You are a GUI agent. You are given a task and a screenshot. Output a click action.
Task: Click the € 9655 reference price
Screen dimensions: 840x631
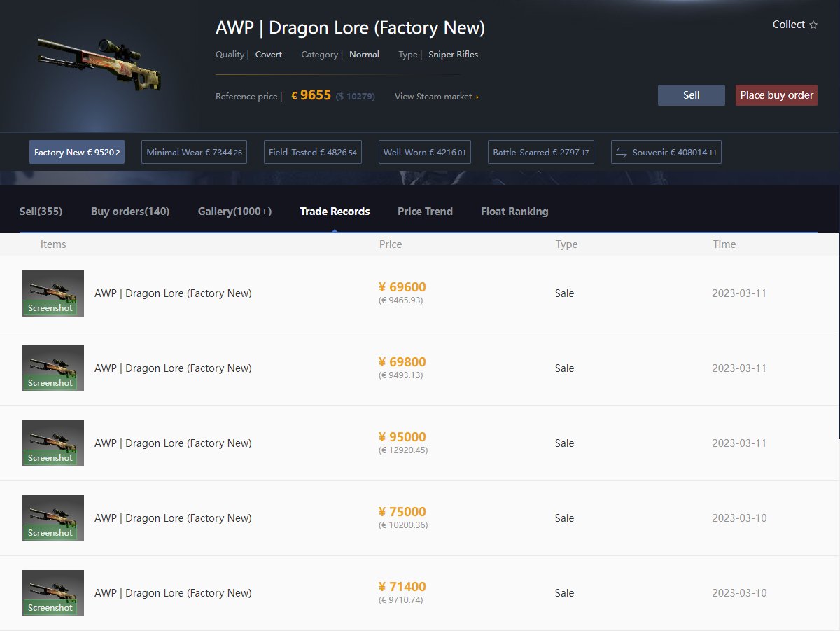pyautogui.click(x=311, y=95)
